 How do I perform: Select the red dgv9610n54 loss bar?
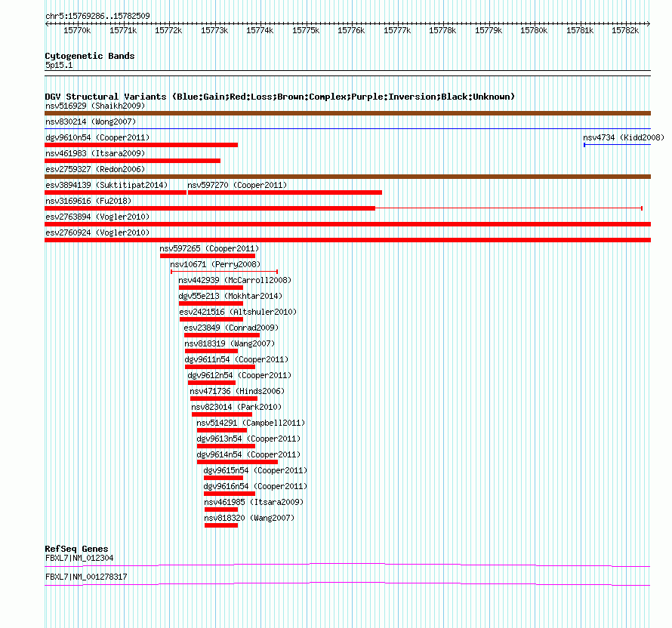141,145
